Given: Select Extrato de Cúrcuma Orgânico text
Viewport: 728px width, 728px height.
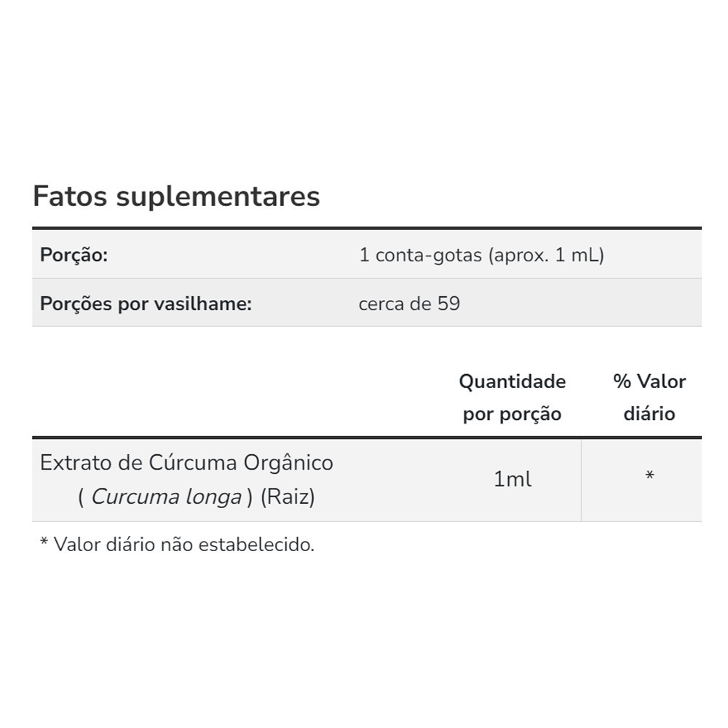Looking at the screenshot, I should pos(186,463).
